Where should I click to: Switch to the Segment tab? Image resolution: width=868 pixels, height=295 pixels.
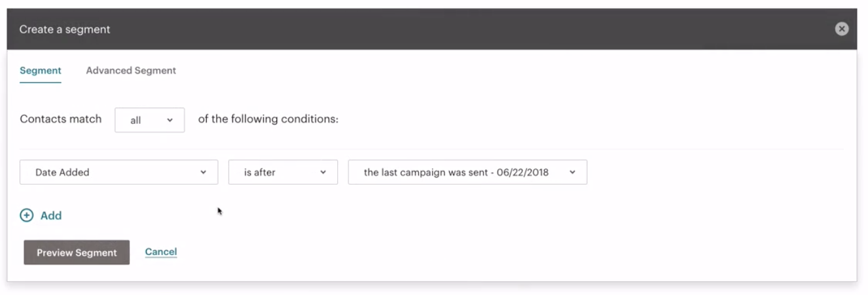coord(41,71)
